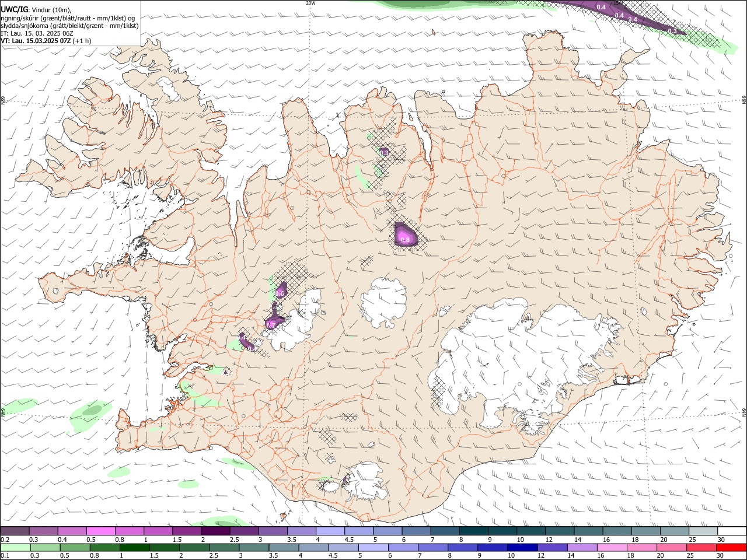Screen dimensions: 747x560
Task: Click the white swatch ending the purple-grey legend row
Action: [x=732, y=531]
